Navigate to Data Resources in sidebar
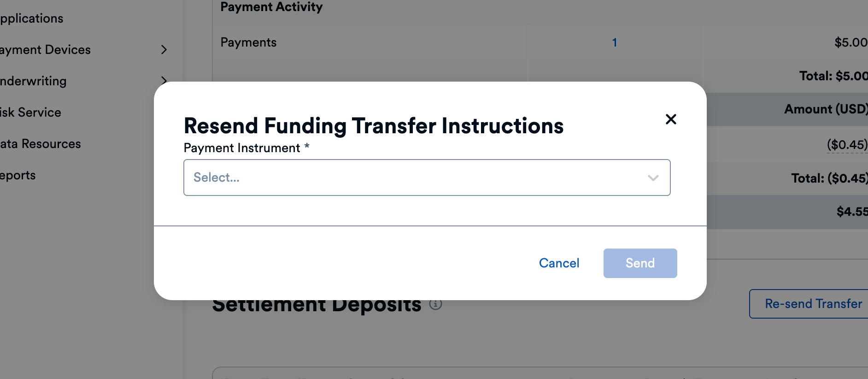Screen dimensions: 868x379 click(41, 144)
